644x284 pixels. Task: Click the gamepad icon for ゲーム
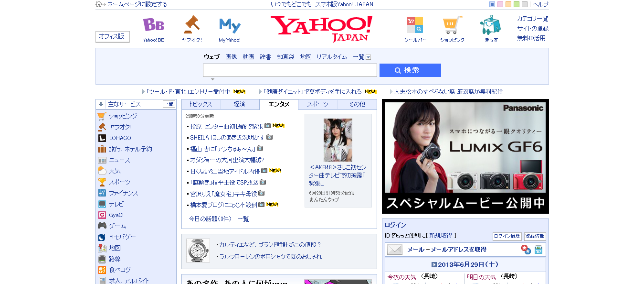(x=102, y=226)
